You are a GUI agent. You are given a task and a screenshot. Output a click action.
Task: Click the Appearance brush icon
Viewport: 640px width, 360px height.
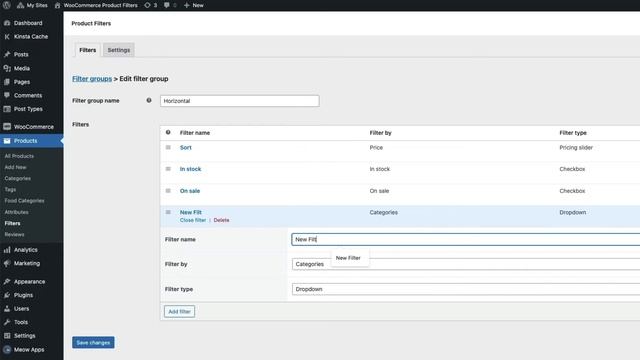(7, 282)
